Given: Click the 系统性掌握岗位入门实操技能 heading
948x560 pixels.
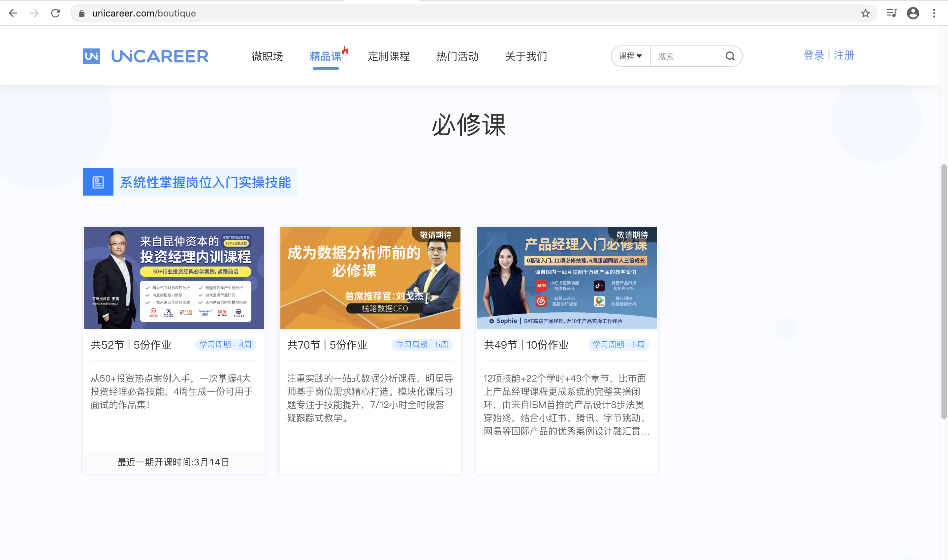Looking at the screenshot, I should 206,182.
